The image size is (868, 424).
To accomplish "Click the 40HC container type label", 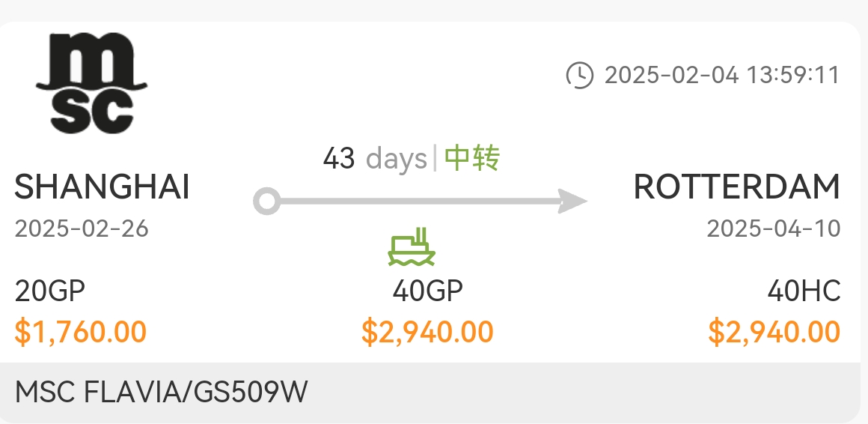I will click(x=804, y=291).
